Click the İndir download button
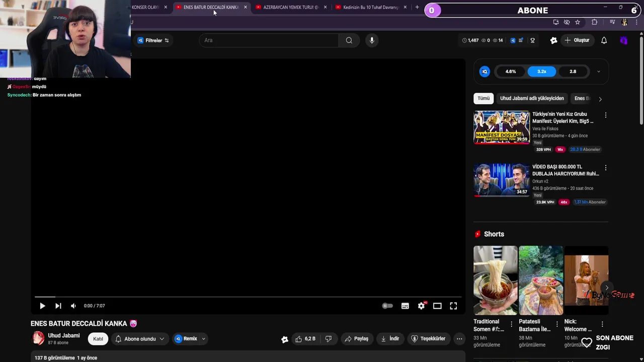This screenshot has width=644, height=362. [x=390, y=339]
